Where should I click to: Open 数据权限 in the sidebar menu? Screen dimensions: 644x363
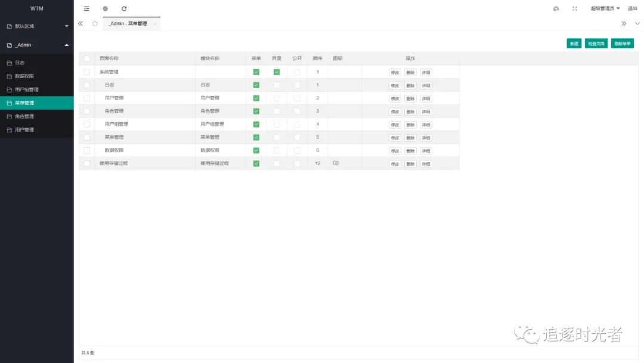point(37,76)
